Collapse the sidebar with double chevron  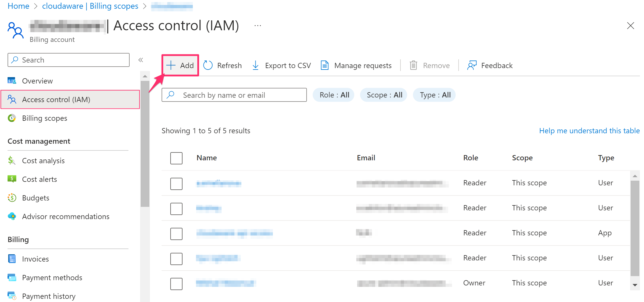(141, 60)
